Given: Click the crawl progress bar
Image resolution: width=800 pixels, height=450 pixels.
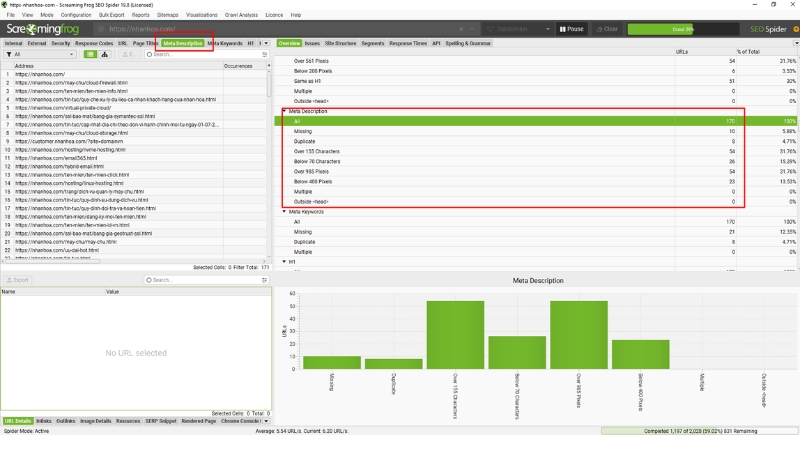Looking at the screenshot, I should point(683,29).
